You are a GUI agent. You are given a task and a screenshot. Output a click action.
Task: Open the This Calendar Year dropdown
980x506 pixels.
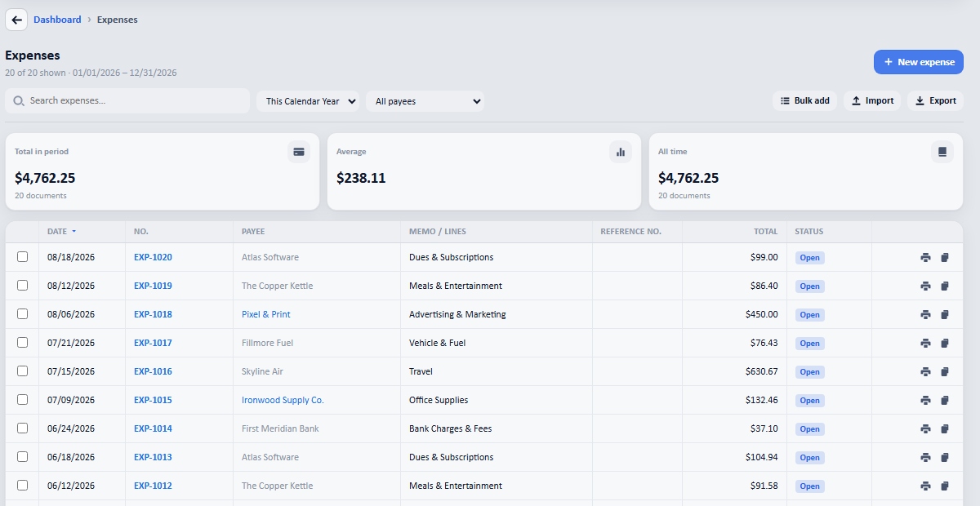[x=308, y=101]
